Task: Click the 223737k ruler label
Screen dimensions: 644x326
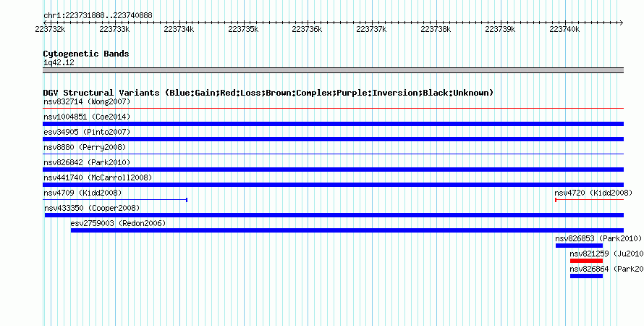Action: [371, 29]
